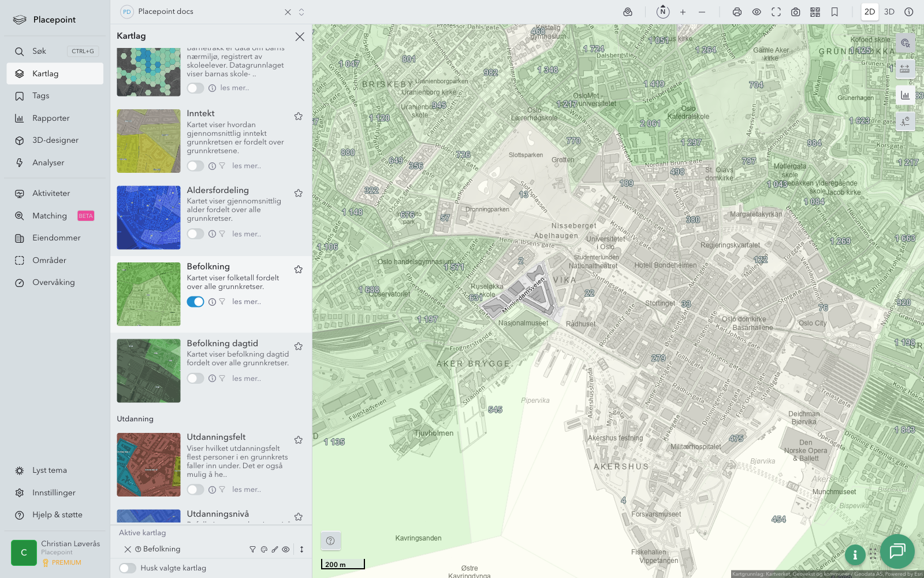Reset map orientation with north compass

[663, 12]
